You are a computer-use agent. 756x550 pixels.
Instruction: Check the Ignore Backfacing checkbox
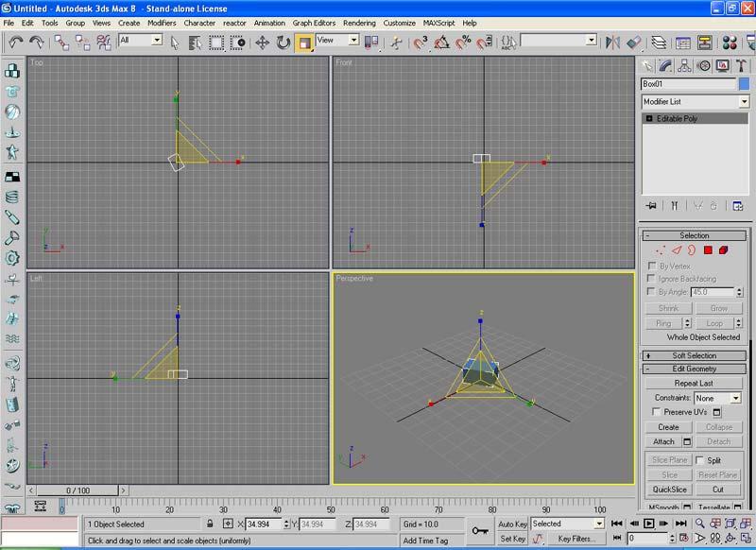651,279
